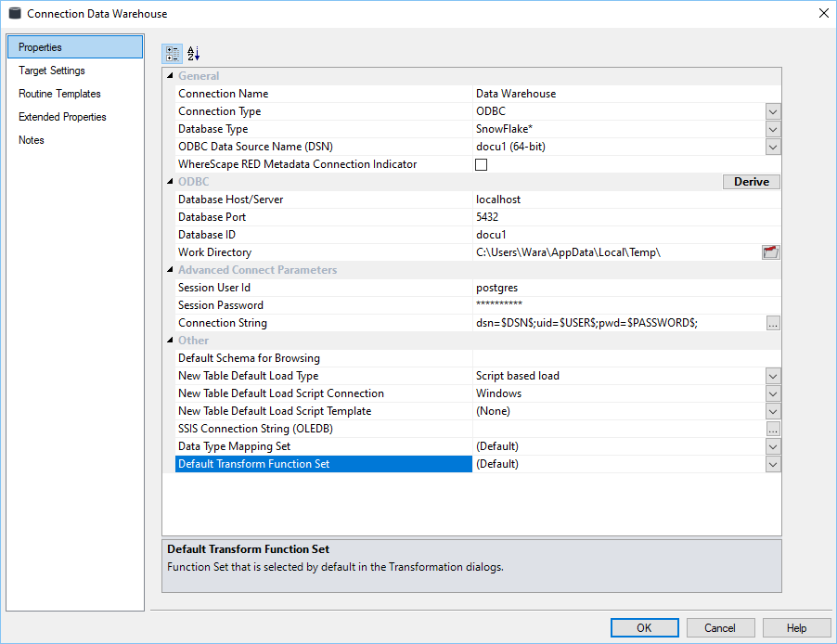837x644 pixels.
Task: Click the Database Host/Server value field
Action: [612, 200]
